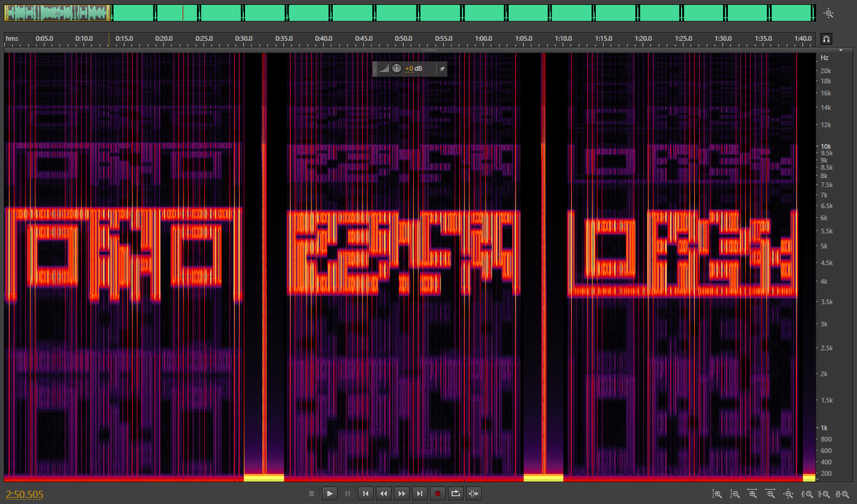
Task: Toggle Loop Playback
Action: [456, 494]
